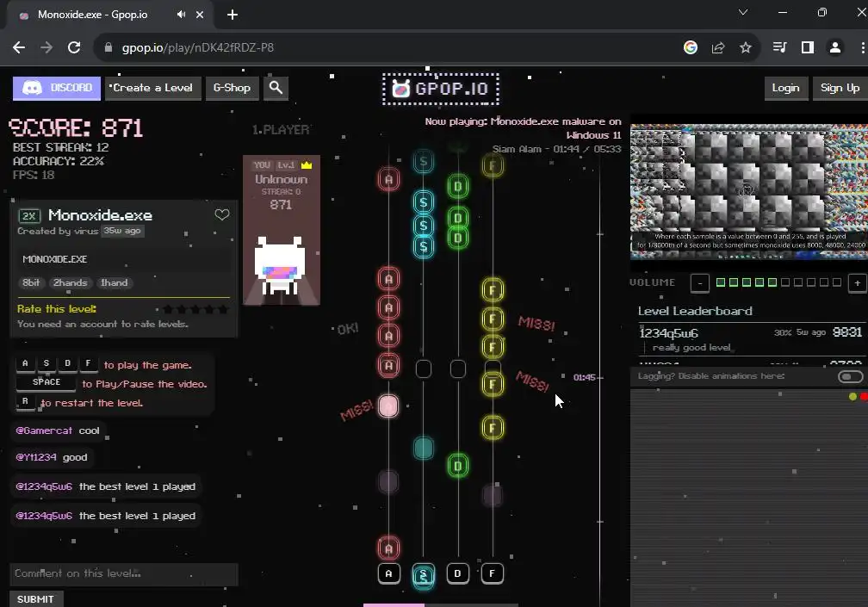Go forward in browser history
This screenshot has height=607, width=868.
[x=46, y=47]
